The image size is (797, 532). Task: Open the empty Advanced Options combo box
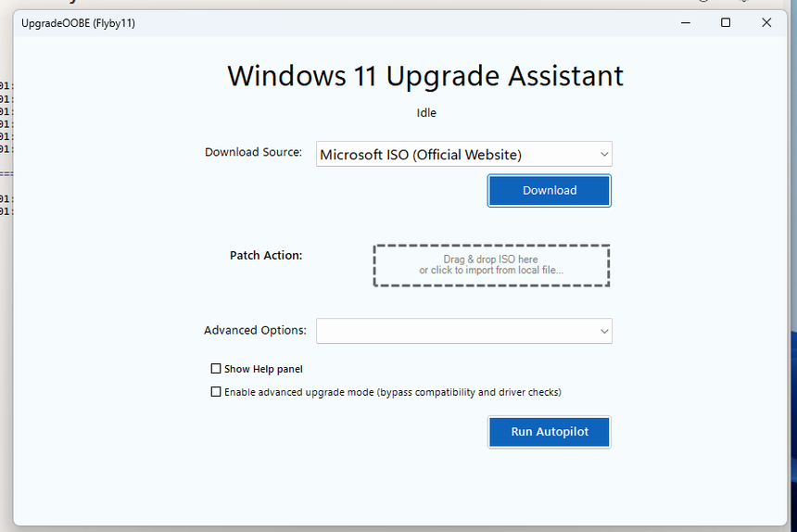click(454, 331)
